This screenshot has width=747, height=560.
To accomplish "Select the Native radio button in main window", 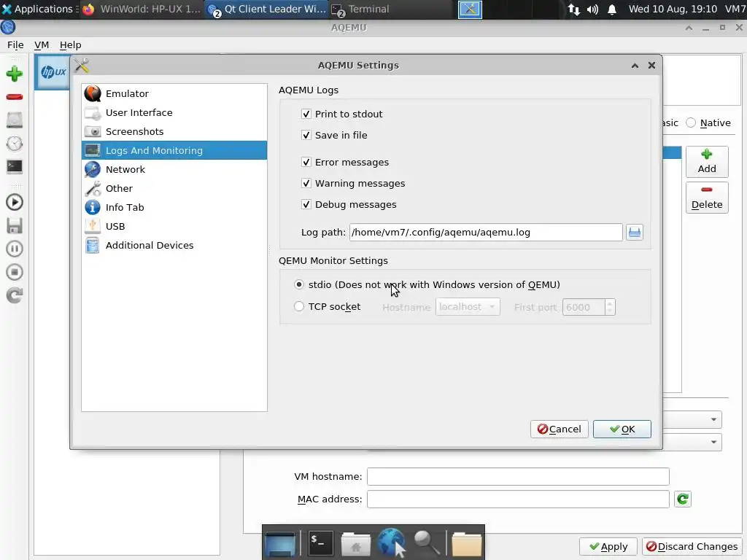I will 691,122.
